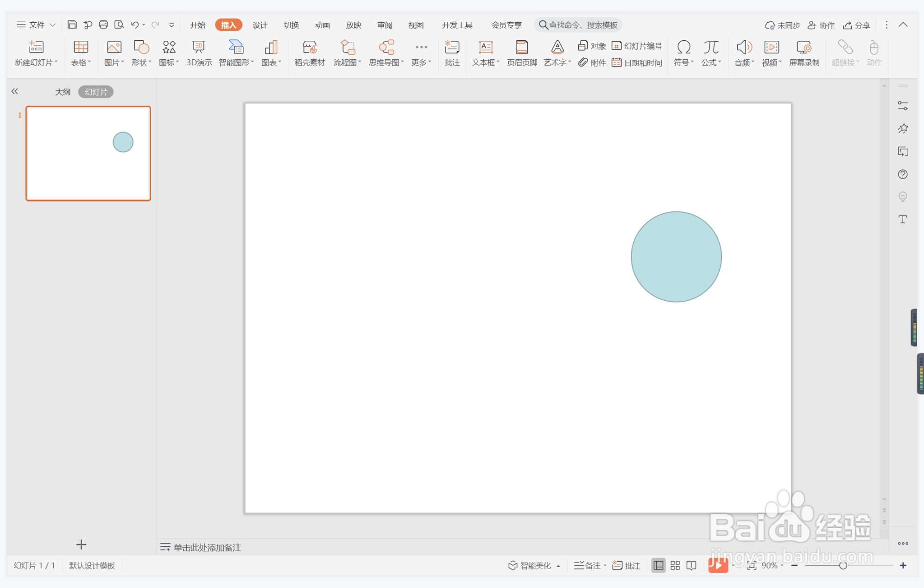Image resolution: width=924 pixels, height=588 pixels.
Task: Select slide 1 thumbnail
Action: pyautogui.click(x=88, y=153)
